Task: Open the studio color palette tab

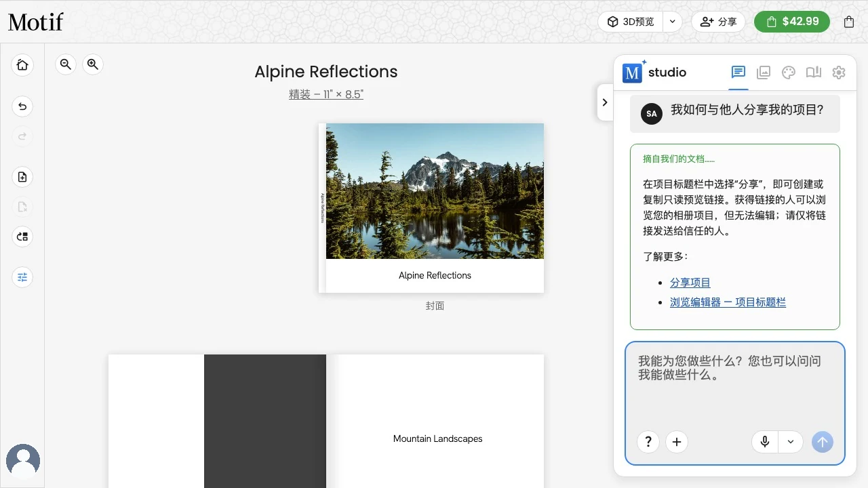Action: click(788, 73)
